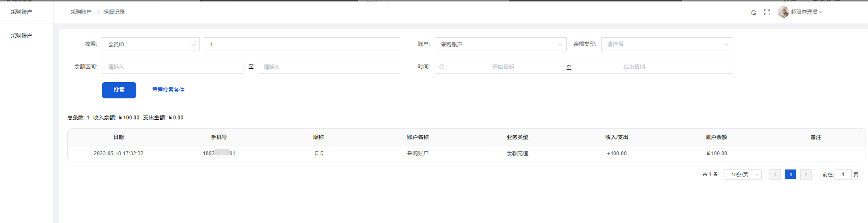Focus the search keyword input field
This screenshot has height=223, width=868.
302,44
